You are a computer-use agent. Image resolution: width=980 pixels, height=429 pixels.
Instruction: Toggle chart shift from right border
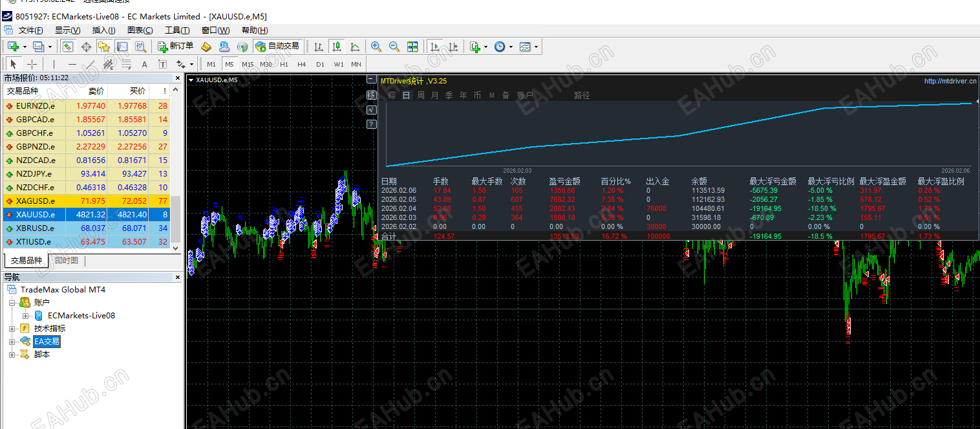453,47
